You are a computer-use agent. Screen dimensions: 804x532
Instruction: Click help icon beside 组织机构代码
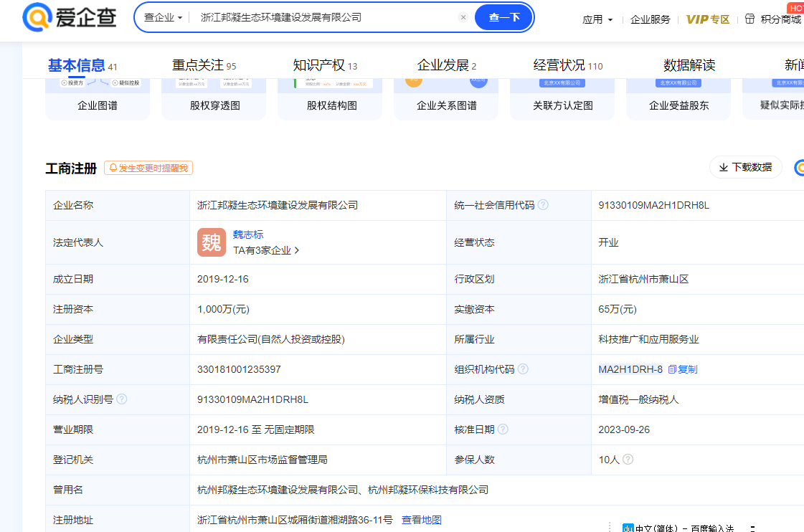pyautogui.click(x=523, y=369)
